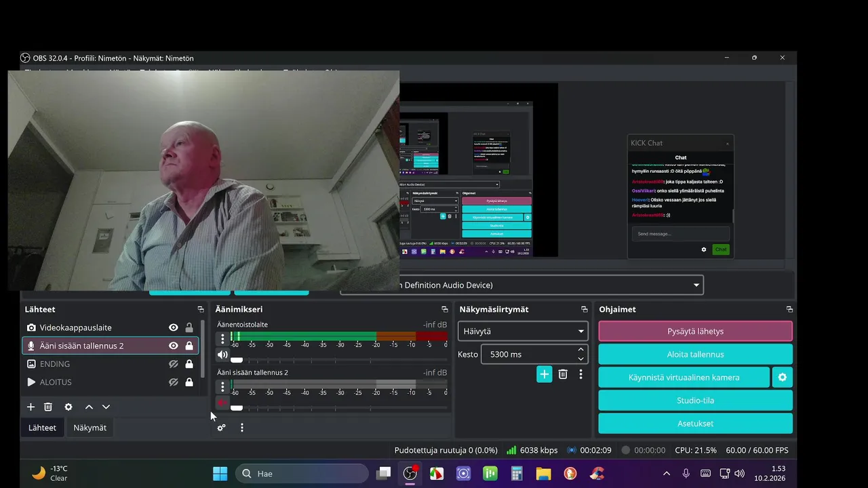The height and width of the screenshot is (488, 868).
Task: Pop out the Äänimikseri dock
Action: point(445,309)
